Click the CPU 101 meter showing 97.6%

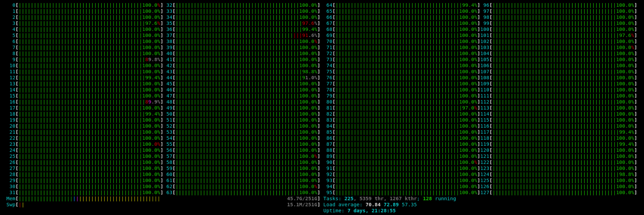pyautogui.click(x=563, y=35)
